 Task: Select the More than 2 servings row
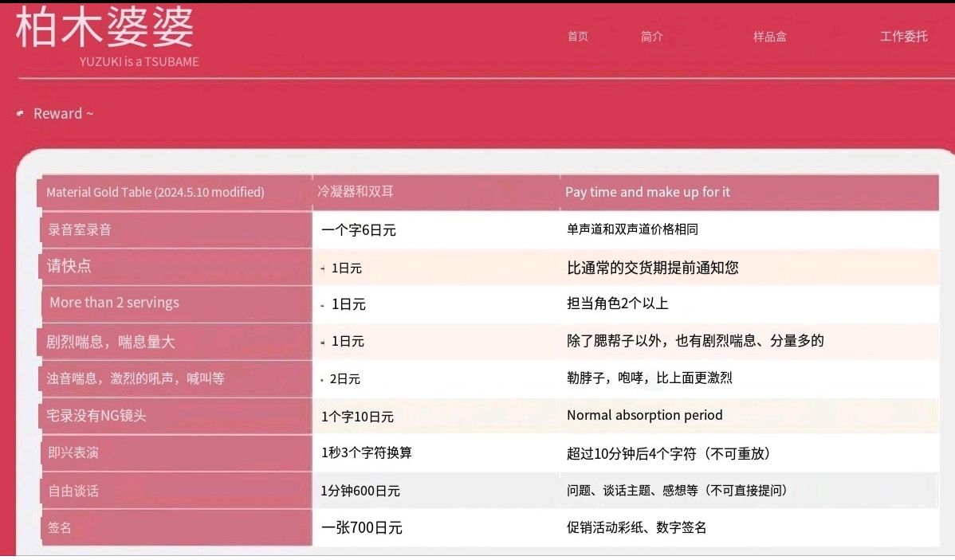click(x=114, y=303)
